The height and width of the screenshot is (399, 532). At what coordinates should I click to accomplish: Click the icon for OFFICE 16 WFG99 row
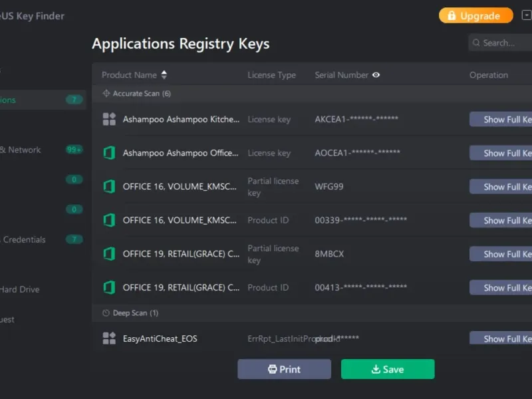pyautogui.click(x=109, y=186)
